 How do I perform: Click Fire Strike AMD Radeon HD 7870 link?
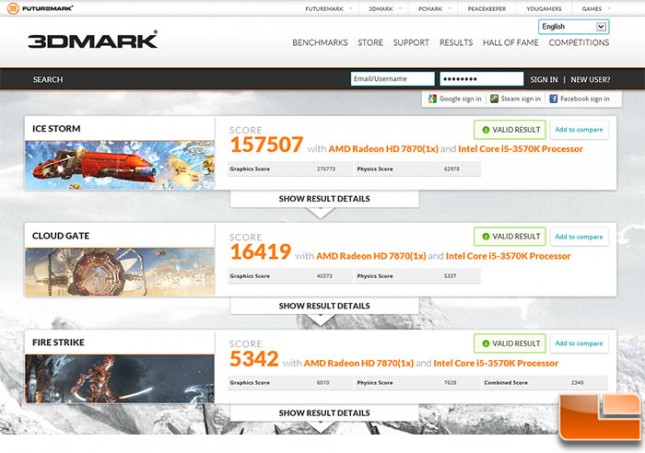[359, 363]
